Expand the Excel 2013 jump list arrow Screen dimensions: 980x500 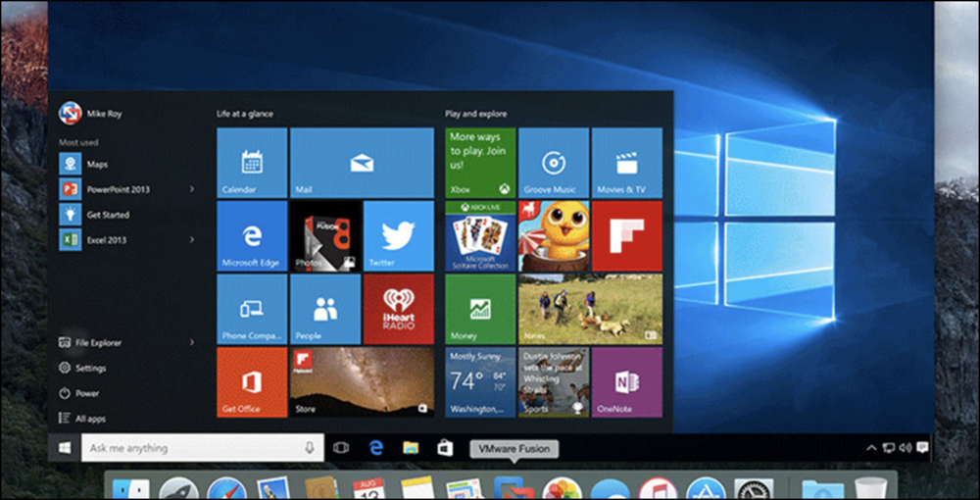tap(192, 239)
